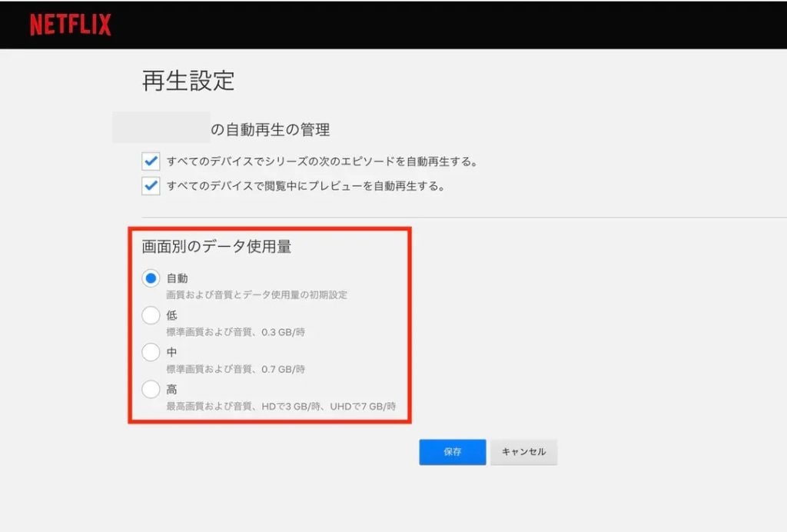Click the 高 option label text
The image size is (787, 532).
(x=171, y=390)
